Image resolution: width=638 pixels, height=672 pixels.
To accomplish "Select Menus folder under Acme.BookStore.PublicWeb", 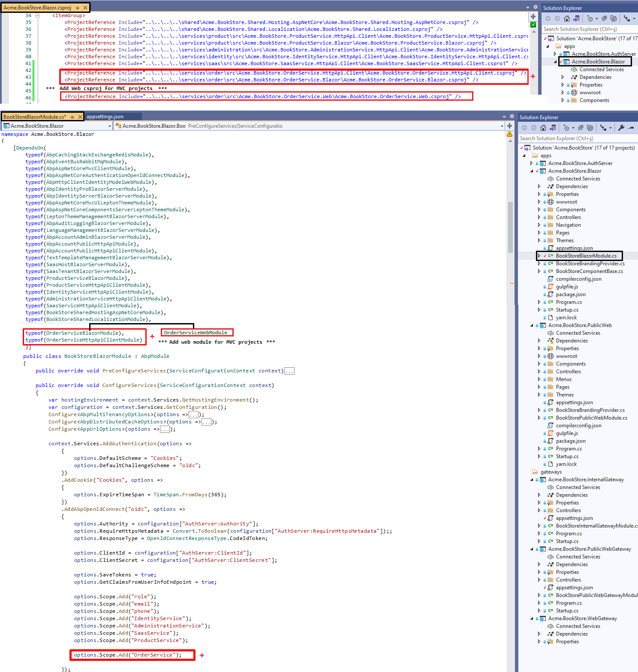I will click(x=563, y=379).
